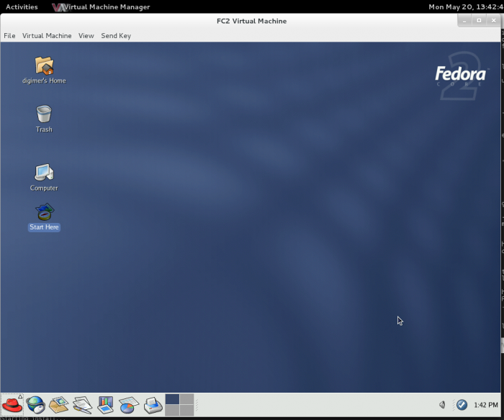Launch the web browser from the panel
Viewport: 504px width, 420px height.
pos(36,405)
